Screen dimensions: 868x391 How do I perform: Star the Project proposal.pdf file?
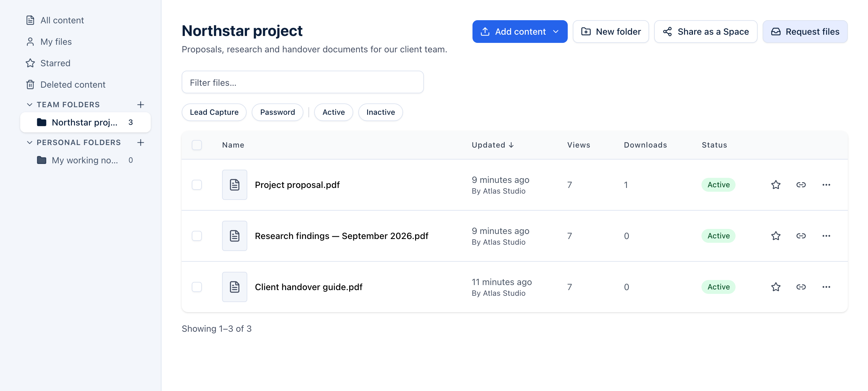(x=776, y=185)
